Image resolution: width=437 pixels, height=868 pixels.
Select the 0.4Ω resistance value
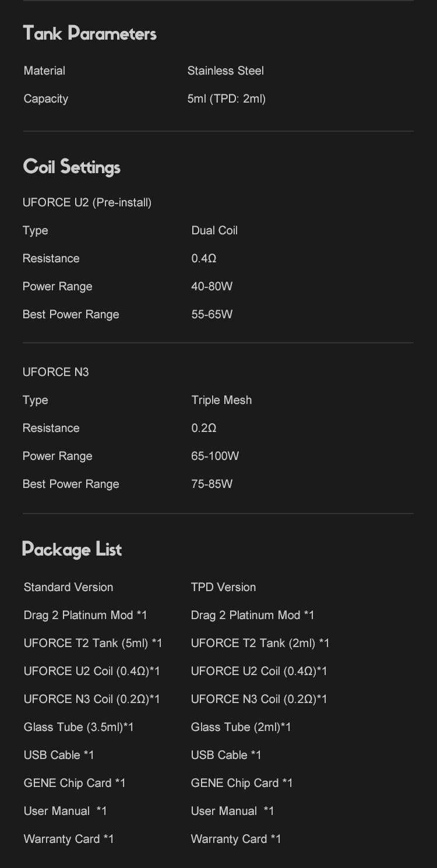[x=204, y=258]
